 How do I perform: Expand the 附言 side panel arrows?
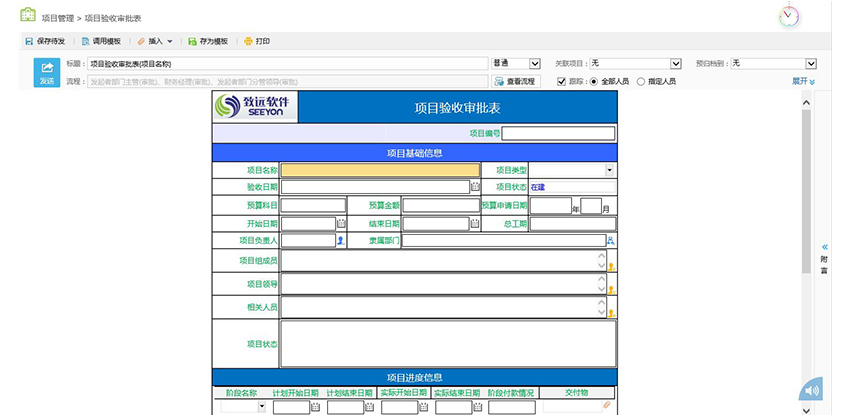click(x=825, y=247)
